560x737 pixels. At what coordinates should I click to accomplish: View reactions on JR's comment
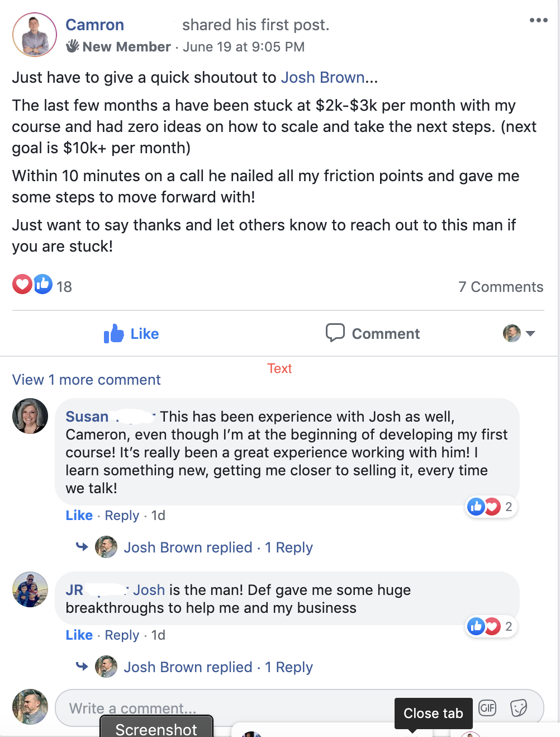pyautogui.click(x=491, y=627)
